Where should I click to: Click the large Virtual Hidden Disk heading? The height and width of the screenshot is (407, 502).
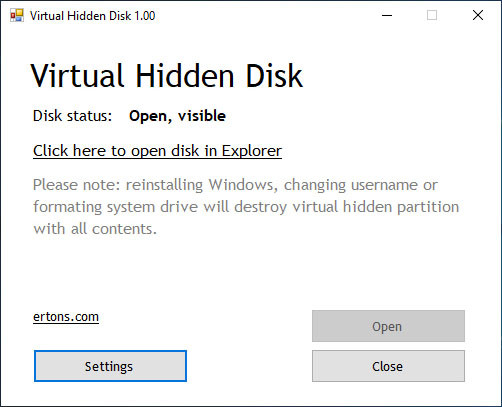[167, 76]
